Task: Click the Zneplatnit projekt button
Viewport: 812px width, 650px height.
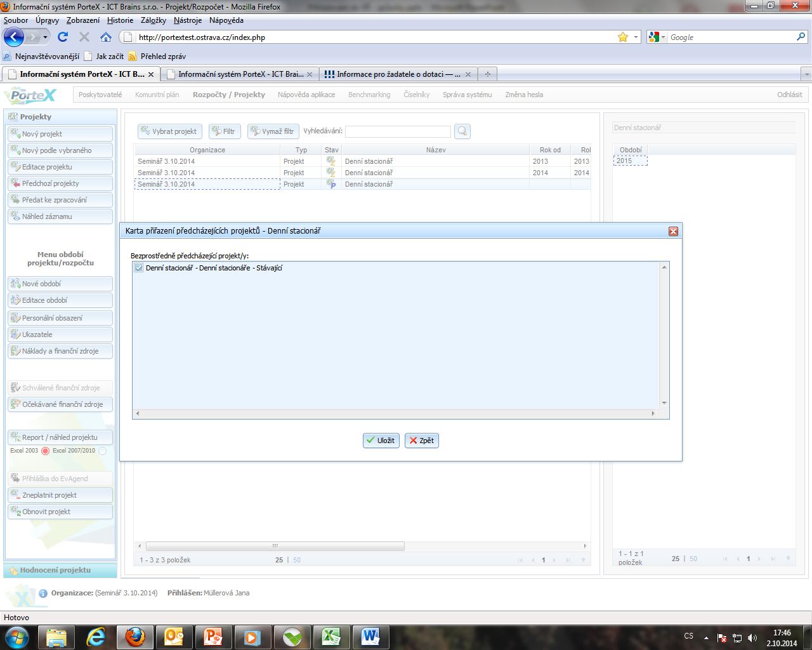Action: tap(60, 495)
